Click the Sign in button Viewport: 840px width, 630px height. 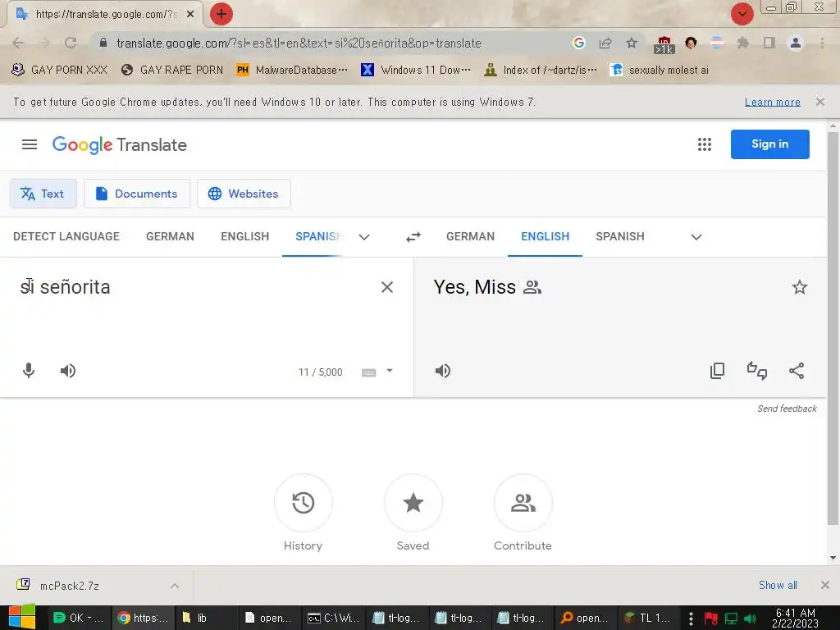(769, 144)
